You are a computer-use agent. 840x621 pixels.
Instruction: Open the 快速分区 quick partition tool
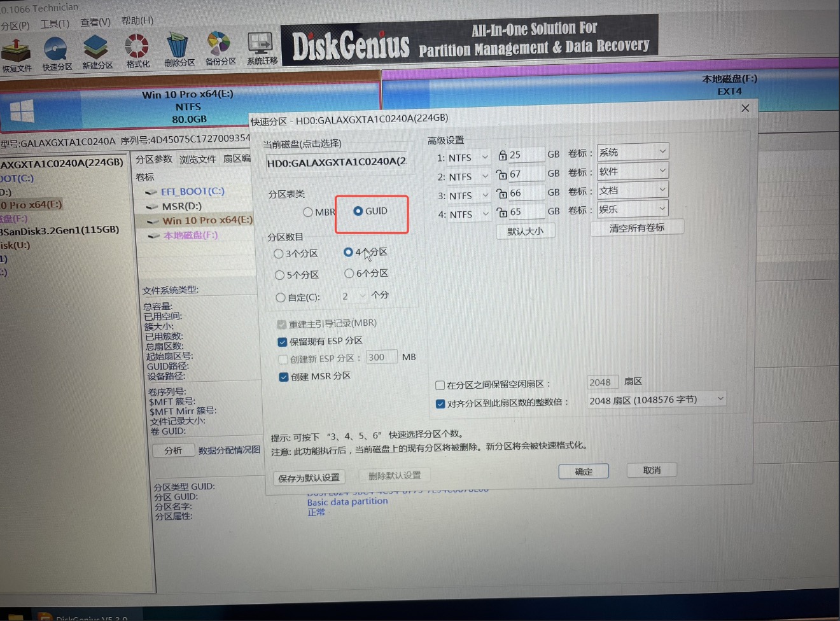56,51
